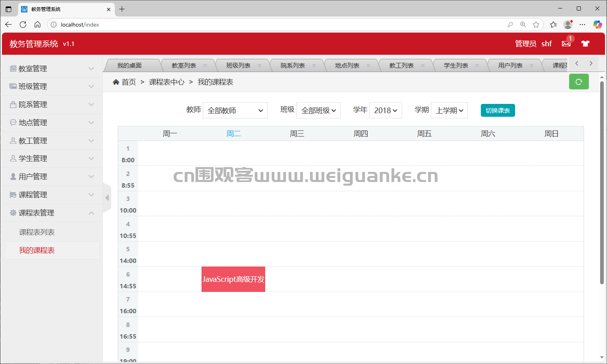Open the 学年 dropdown showing 2018
This screenshot has height=364, width=607.
click(386, 110)
